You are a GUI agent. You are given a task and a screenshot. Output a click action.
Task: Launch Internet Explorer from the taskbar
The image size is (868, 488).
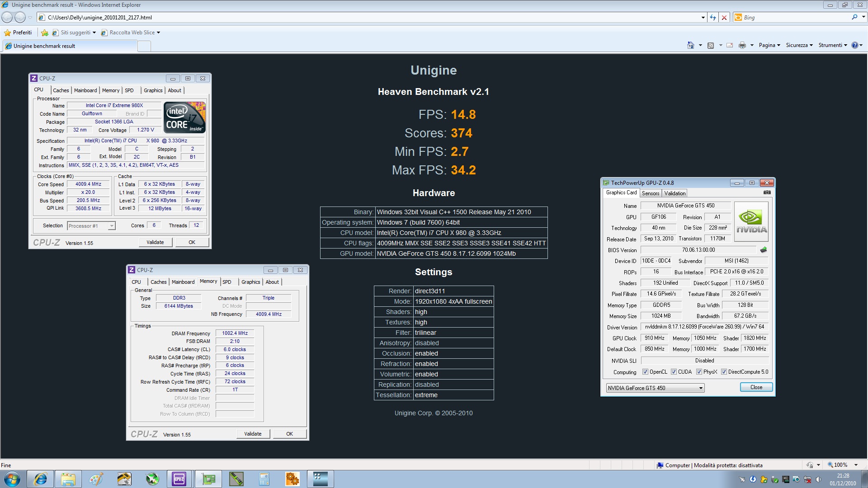tap(40, 479)
